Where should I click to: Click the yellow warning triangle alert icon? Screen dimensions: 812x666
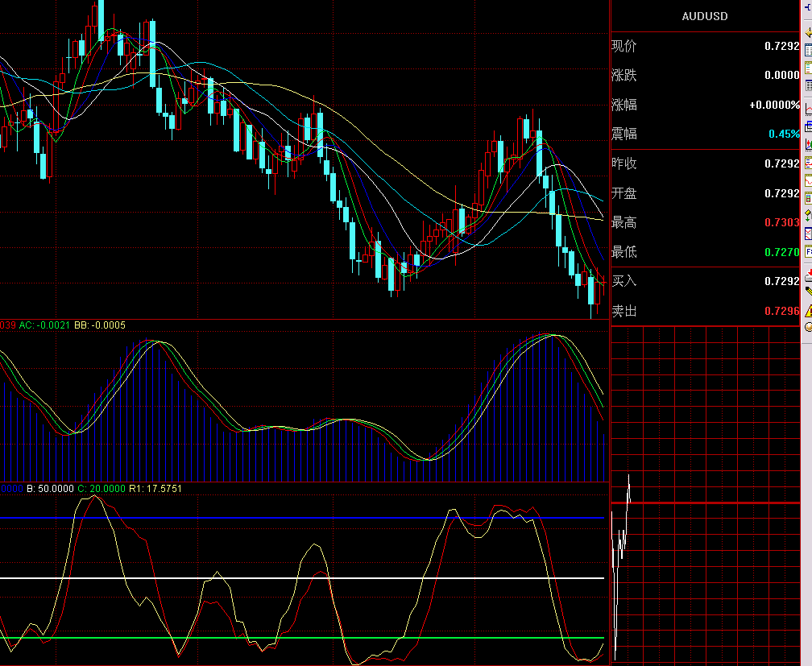808,310
